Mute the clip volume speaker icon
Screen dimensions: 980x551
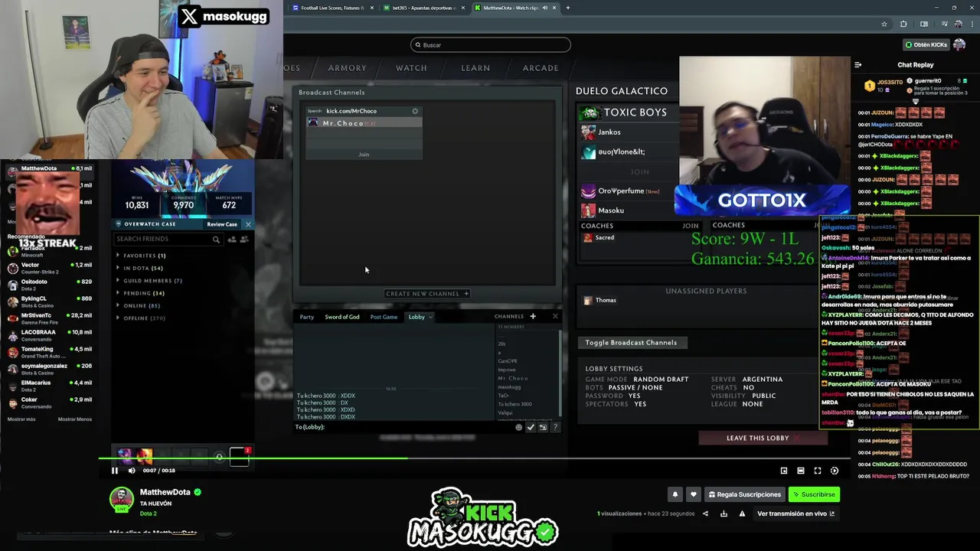132,471
